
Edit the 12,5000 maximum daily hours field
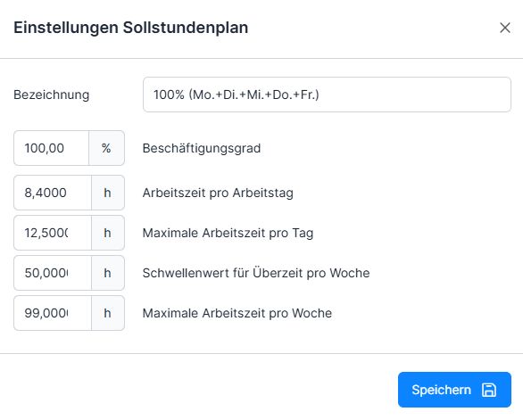[53, 233]
